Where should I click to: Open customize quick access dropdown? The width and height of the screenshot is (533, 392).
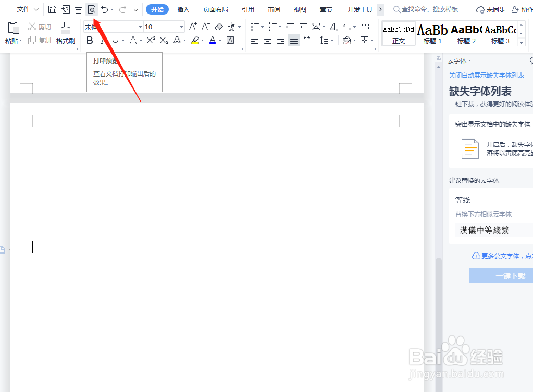135,9
